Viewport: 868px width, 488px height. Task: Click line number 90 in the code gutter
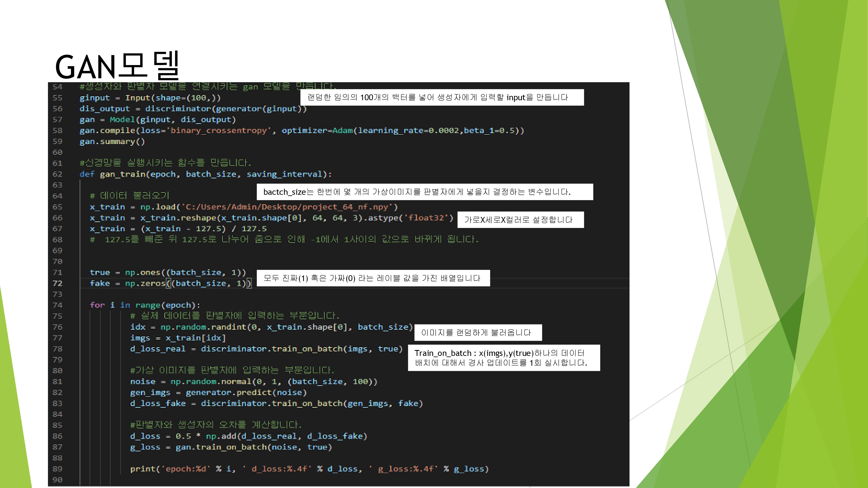coord(58,480)
